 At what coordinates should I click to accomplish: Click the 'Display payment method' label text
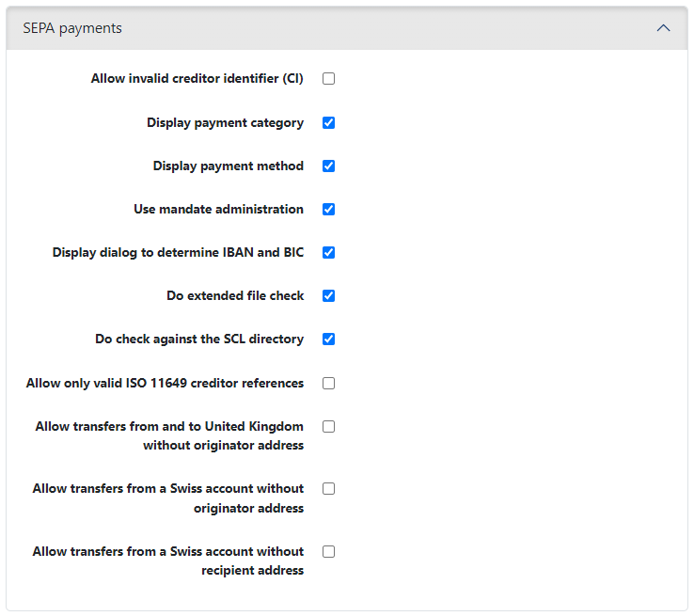pyautogui.click(x=228, y=166)
